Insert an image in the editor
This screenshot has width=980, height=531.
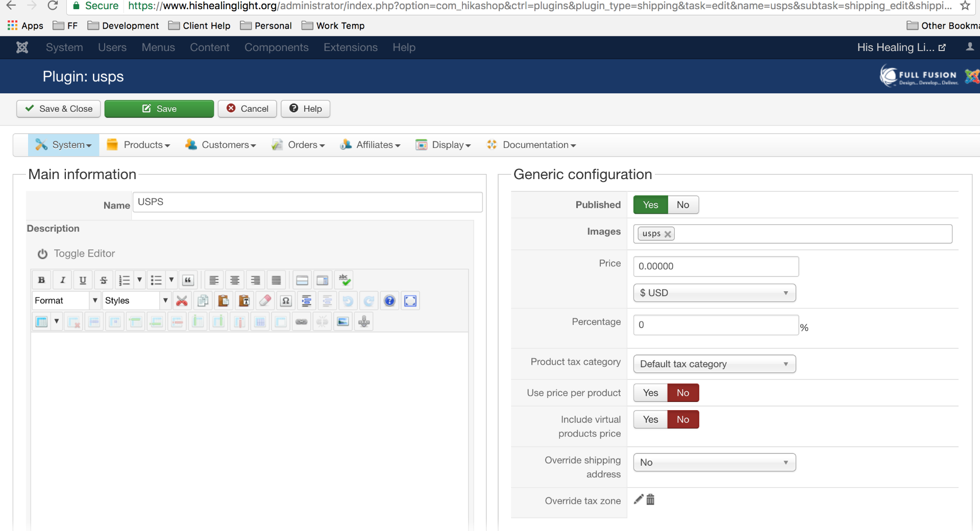[343, 321]
